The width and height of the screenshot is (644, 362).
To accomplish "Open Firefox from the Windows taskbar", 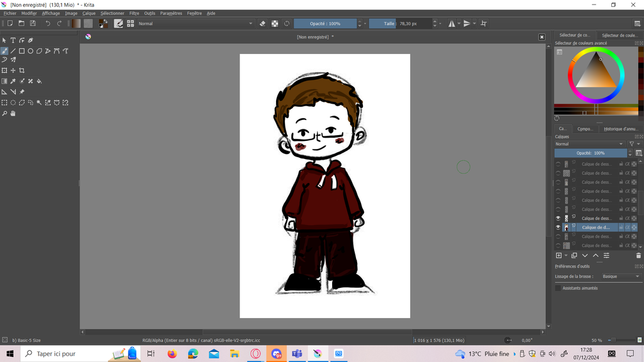I will tap(172, 354).
